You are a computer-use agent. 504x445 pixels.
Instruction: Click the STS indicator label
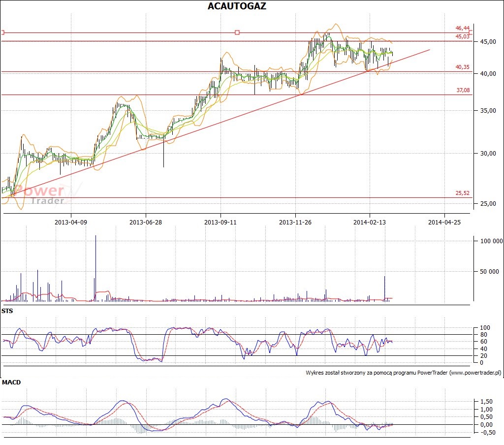point(7,311)
